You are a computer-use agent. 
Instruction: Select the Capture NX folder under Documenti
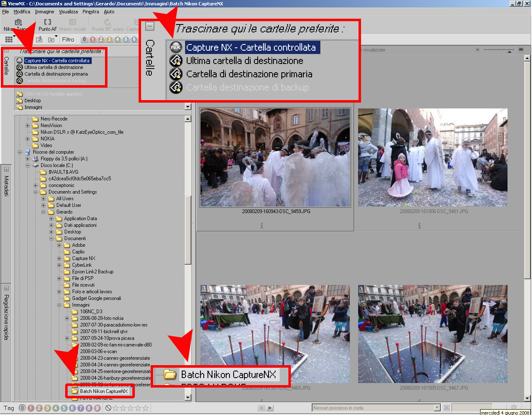point(83,258)
